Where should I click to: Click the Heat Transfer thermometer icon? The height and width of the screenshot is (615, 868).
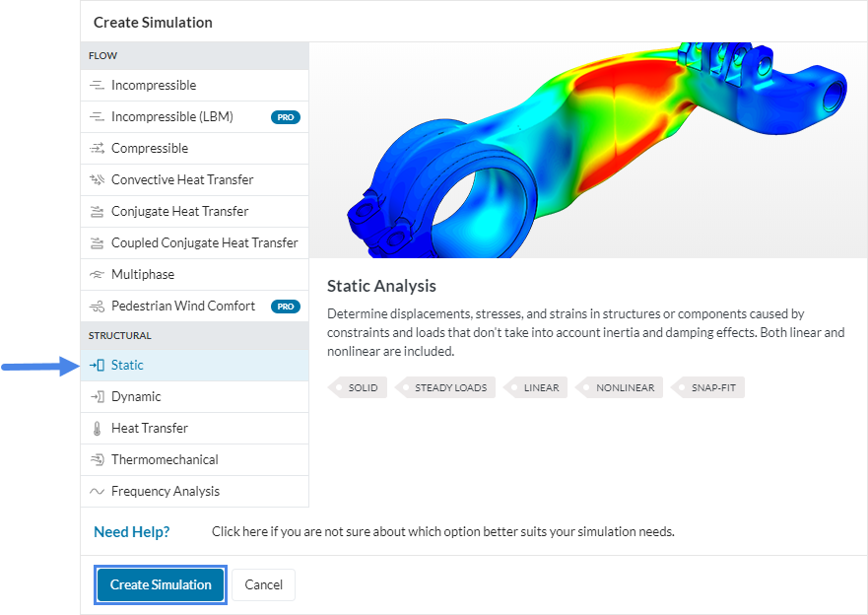point(97,429)
